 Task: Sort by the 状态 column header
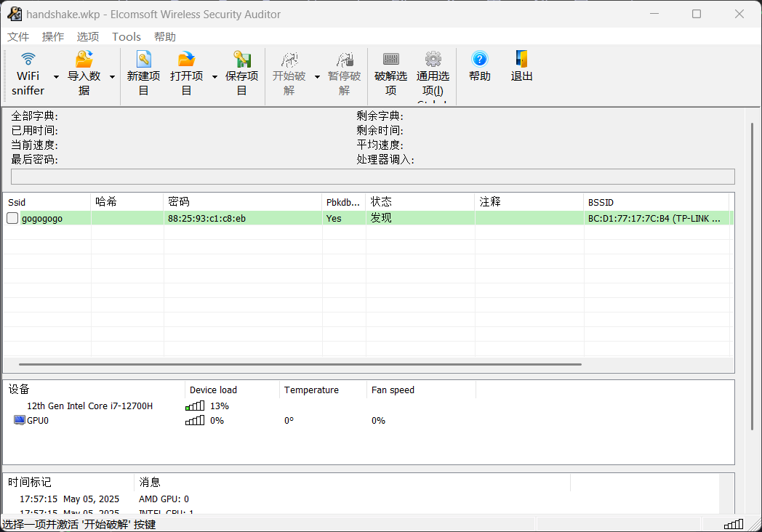(x=420, y=202)
